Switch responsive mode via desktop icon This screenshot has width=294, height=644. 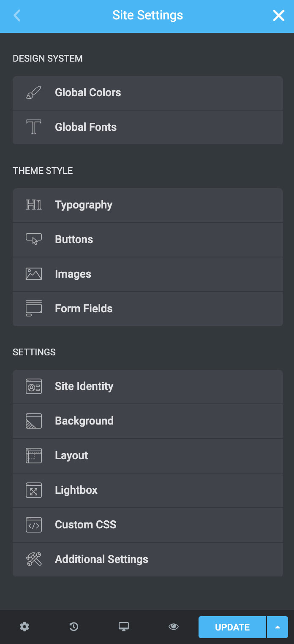123,627
